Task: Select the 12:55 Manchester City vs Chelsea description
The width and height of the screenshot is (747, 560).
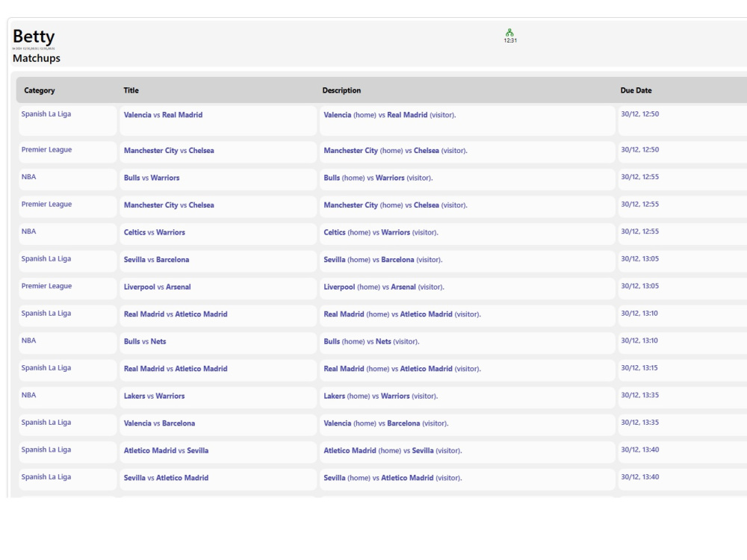Action: click(395, 205)
